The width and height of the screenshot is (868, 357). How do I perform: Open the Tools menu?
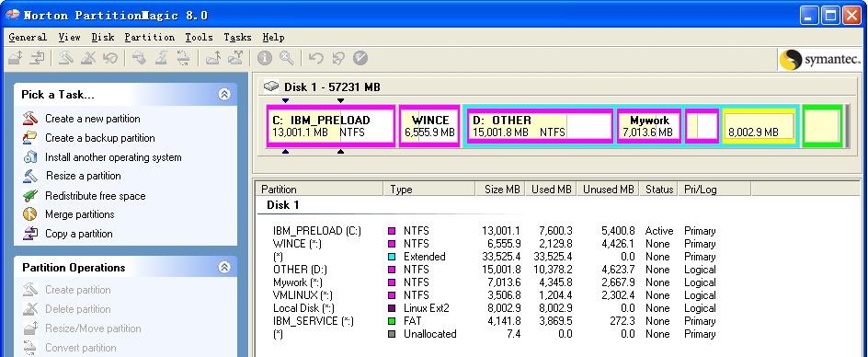pyautogui.click(x=199, y=37)
